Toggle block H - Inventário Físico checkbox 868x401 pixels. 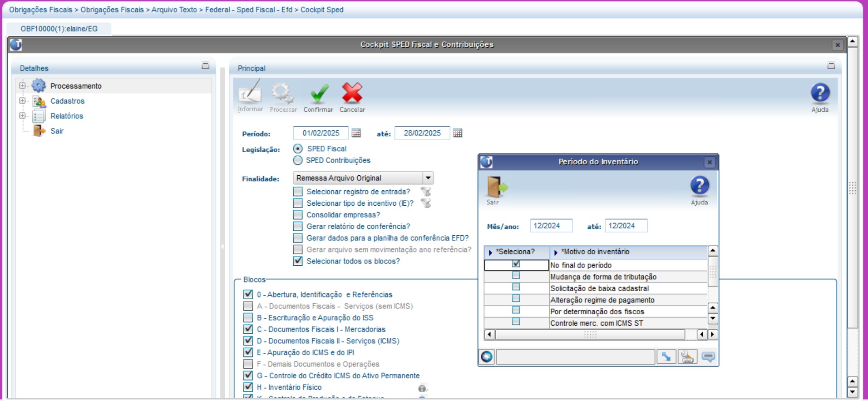point(248,387)
